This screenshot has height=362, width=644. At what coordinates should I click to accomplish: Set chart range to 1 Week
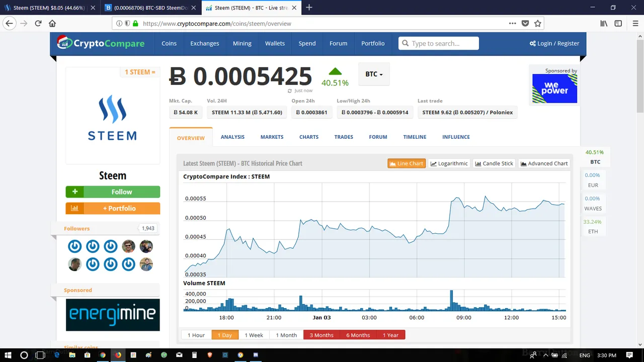click(254, 335)
